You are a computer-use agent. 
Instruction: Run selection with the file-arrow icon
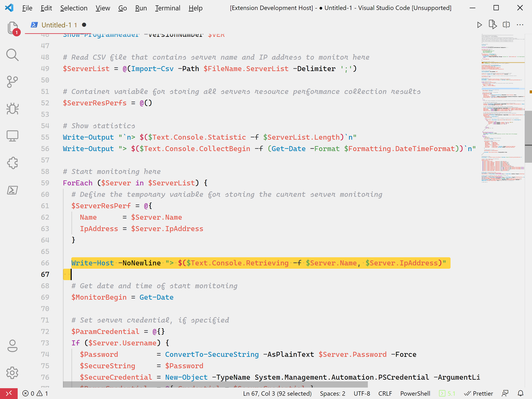point(493,25)
